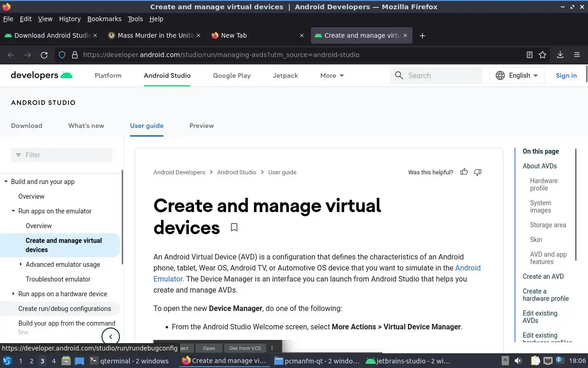The width and height of the screenshot is (588, 368).
Task: Open Firefox downloads panel
Action: 560,55
